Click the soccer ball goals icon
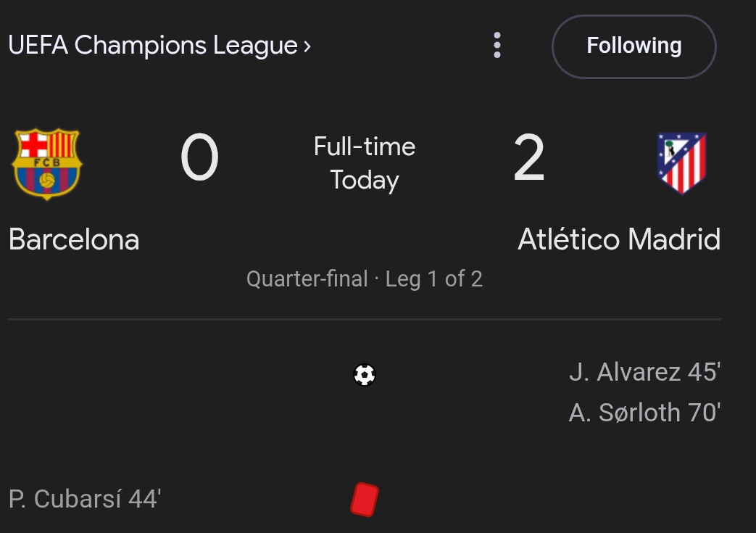Viewport: 756px width, 533px height. pos(365,375)
